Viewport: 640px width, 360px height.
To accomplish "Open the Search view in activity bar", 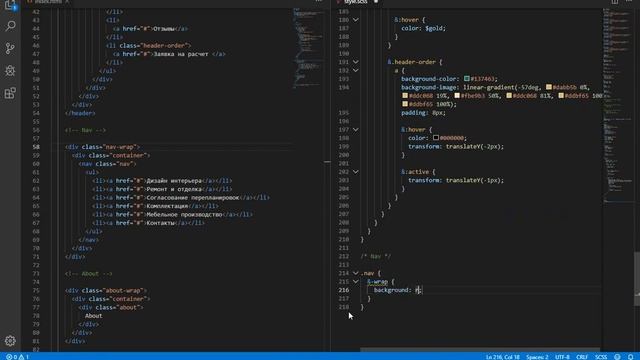I will click(x=10, y=26).
